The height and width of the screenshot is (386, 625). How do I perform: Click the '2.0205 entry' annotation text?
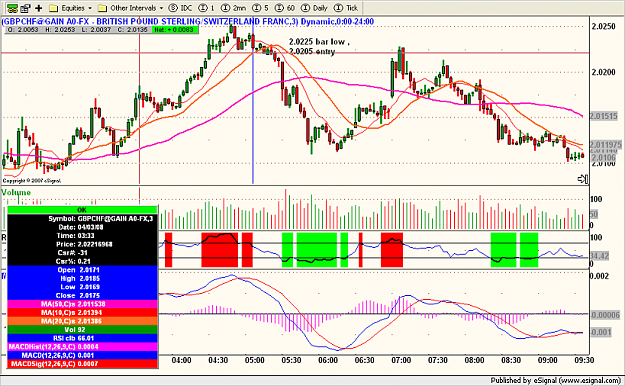[x=312, y=51]
